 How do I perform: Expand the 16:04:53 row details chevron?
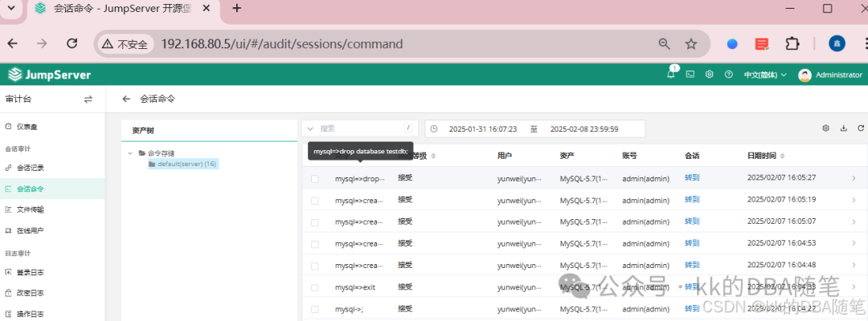pyautogui.click(x=854, y=243)
